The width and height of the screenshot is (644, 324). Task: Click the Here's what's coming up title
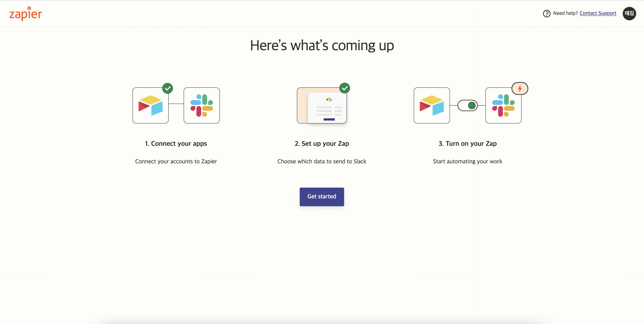pyautogui.click(x=322, y=45)
